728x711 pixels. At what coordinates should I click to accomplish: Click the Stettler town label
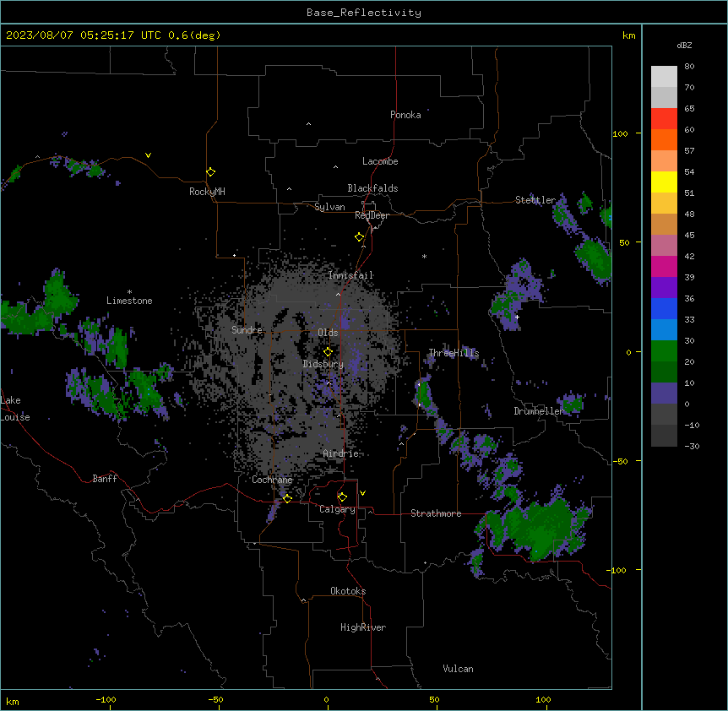tap(535, 200)
